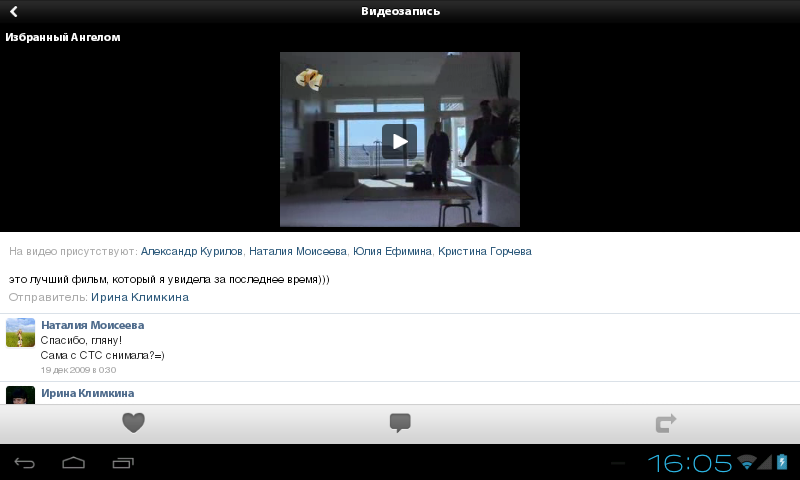Open tagged person Наталия Моисеева's profile
This screenshot has height=480, width=800.
point(297,251)
